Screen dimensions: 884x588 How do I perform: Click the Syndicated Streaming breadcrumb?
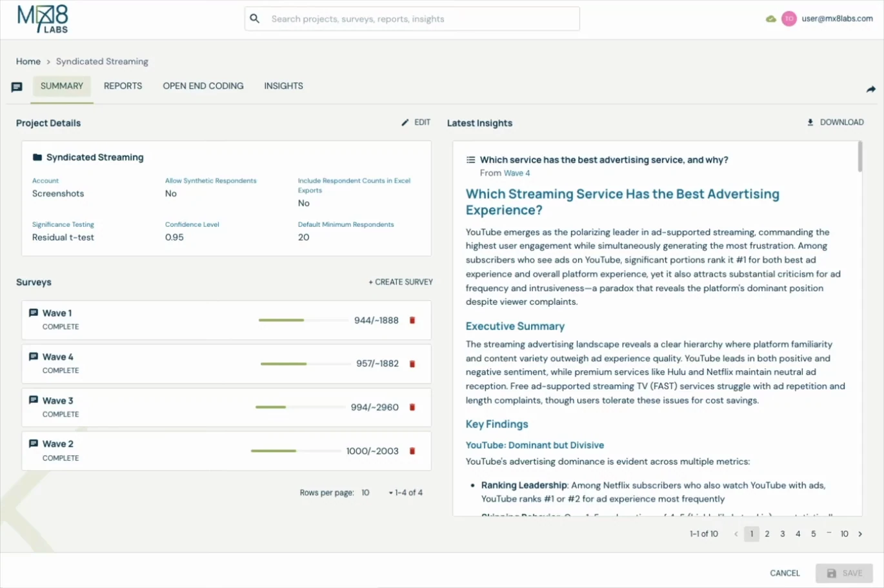(x=102, y=62)
